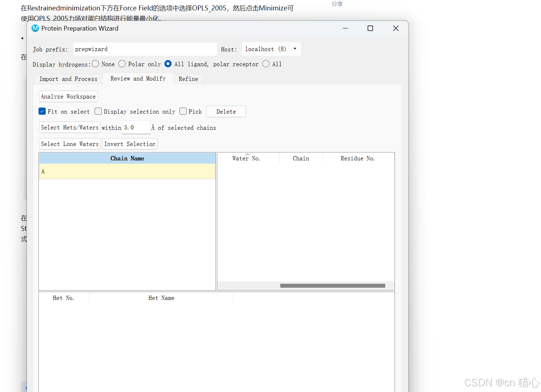Select chain A row in table
This screenshot has height=392, width=541.
pos(127,171)
